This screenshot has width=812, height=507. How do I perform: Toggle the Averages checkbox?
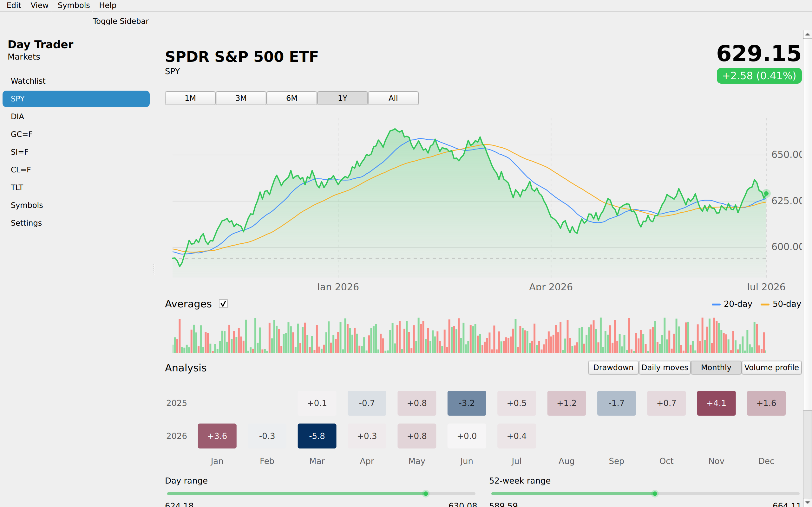223,304
